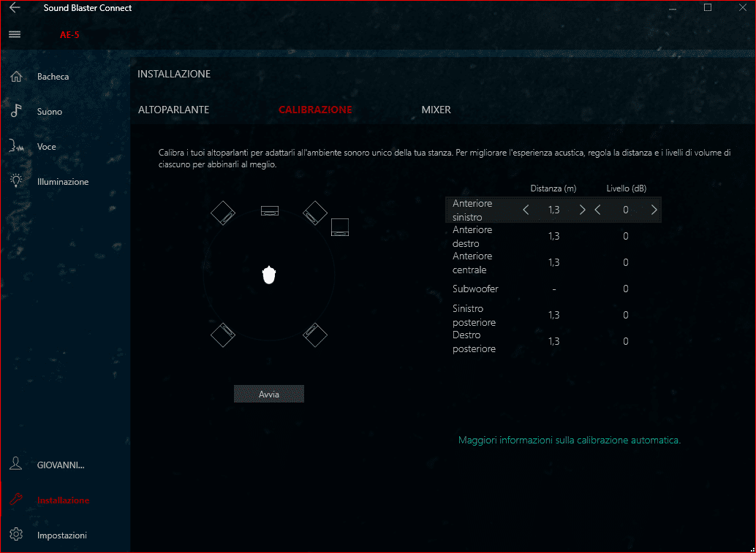Open Bacheca from the sidebar home icon
Image resolution: width=756 pixels, height=553 pixels.
(x=16, y=77)
